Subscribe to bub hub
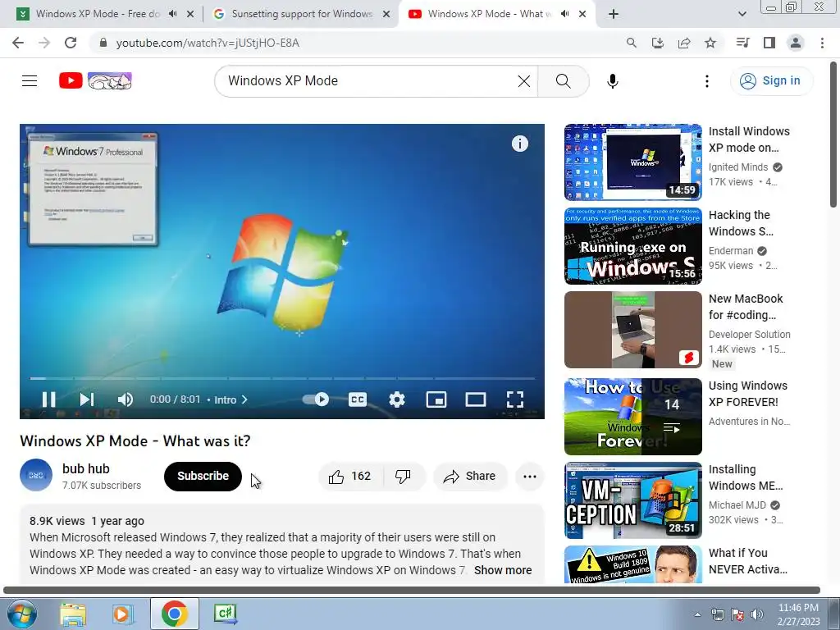 pos(203,477)
